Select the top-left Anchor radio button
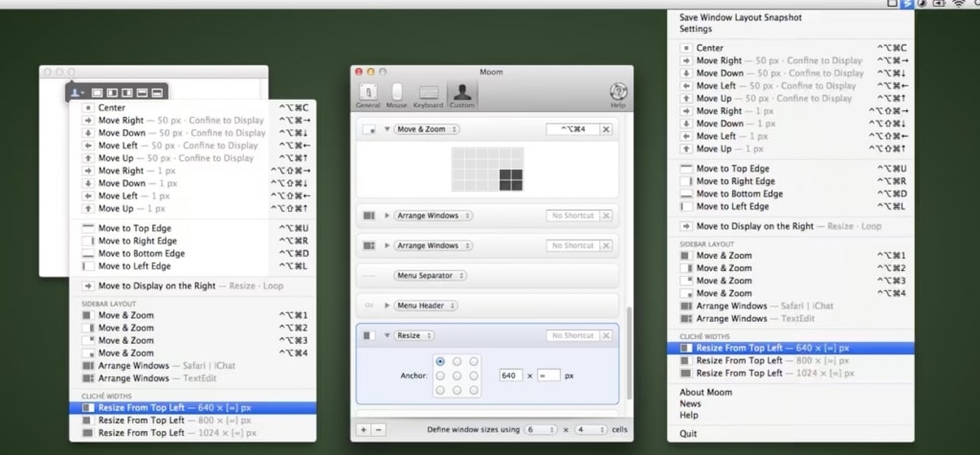 (x=440, y=362)
